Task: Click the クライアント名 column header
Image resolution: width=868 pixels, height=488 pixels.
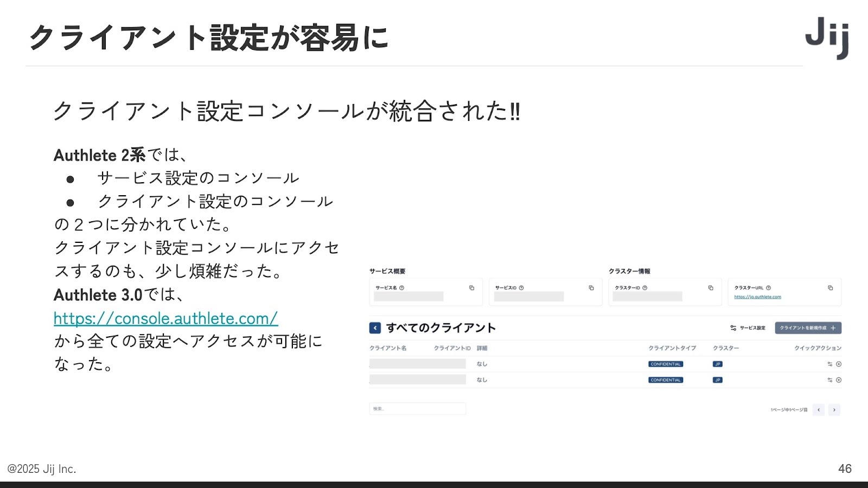Action: point(388,348)
